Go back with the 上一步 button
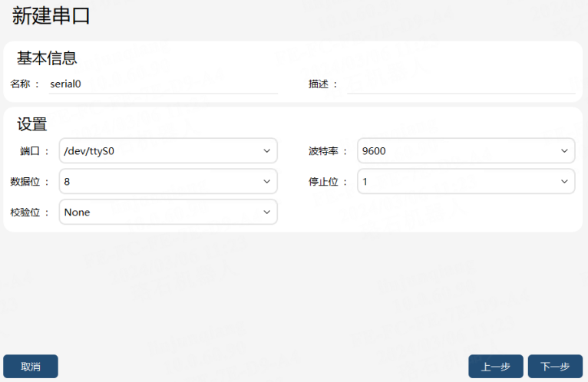 (x=495, y=366)
